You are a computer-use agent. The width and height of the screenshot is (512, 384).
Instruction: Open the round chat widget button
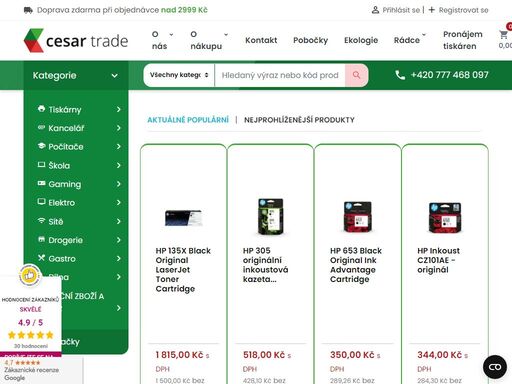pos(495,367)
